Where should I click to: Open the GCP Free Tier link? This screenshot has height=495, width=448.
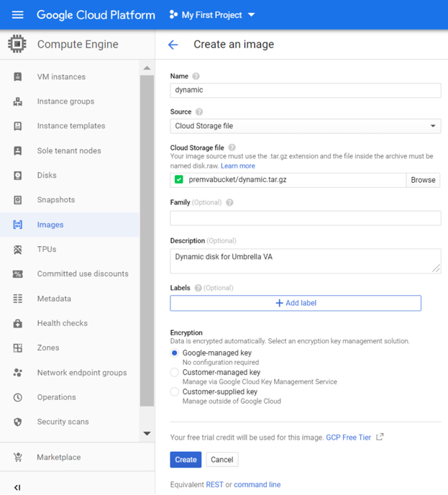(349, 437)
